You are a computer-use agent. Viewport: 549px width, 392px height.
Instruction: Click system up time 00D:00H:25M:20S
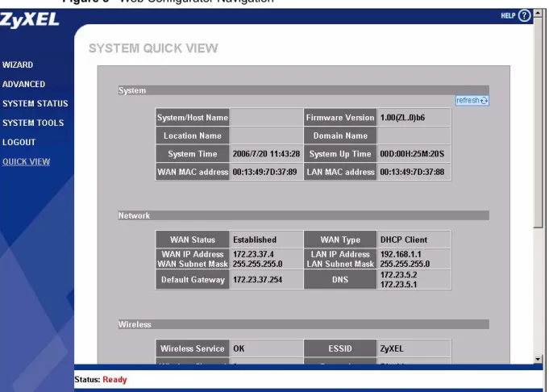click(x=412, y=154)
